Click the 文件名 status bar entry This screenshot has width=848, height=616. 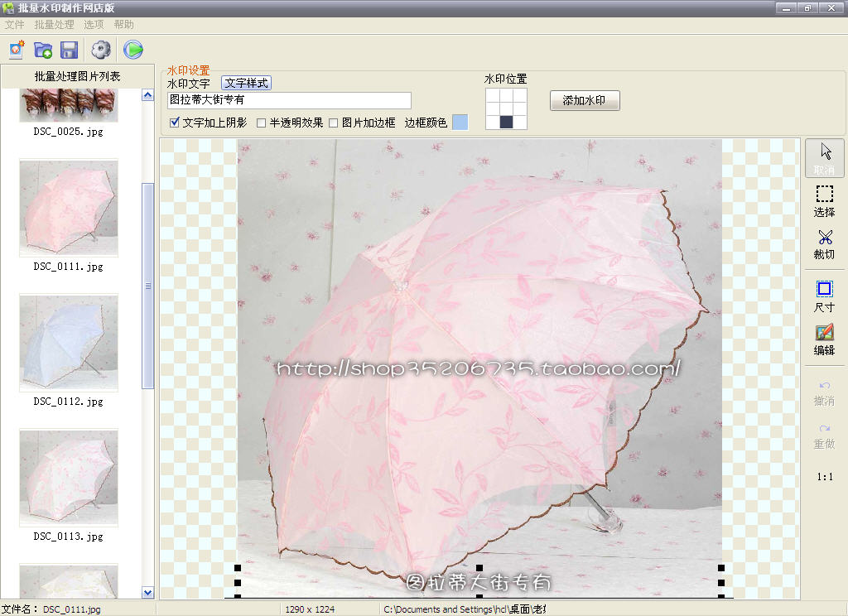click(51, 609)
